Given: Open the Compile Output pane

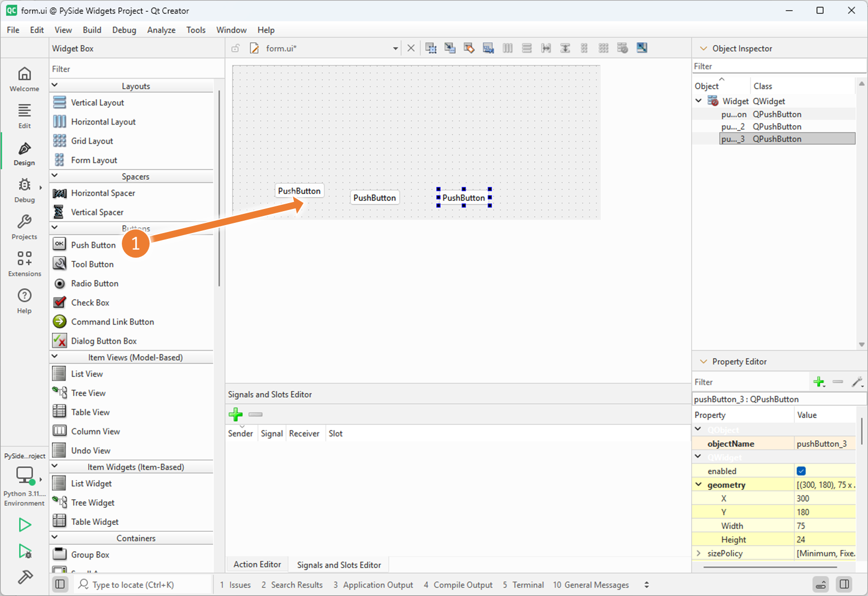Looking at the screenshot, I should pos(458,585).
